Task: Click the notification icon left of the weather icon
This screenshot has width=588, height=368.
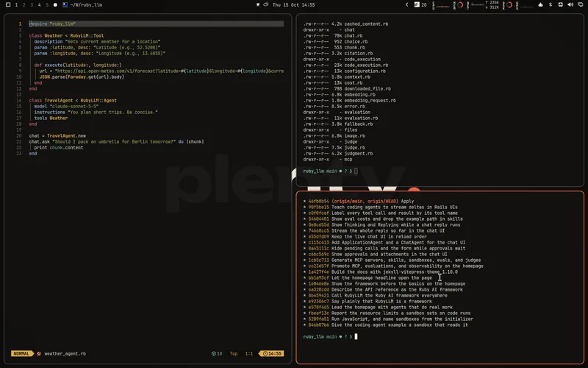Action: [258, 5]
